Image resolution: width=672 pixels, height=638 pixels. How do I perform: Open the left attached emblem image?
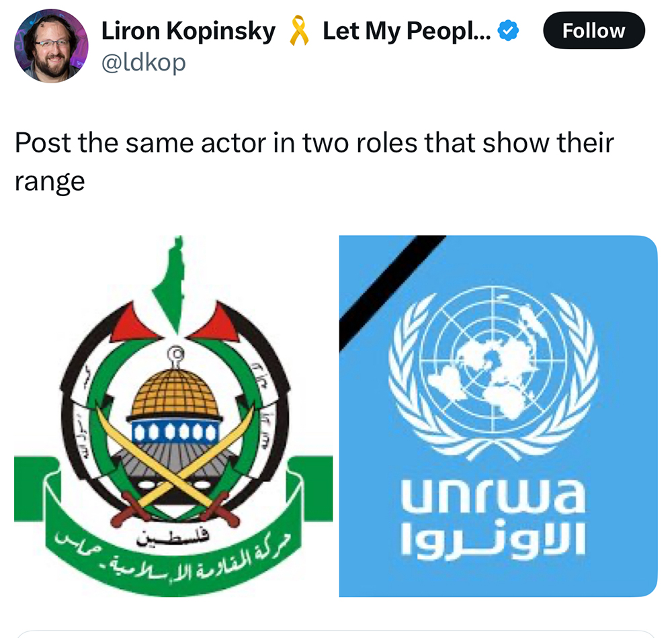173,416
